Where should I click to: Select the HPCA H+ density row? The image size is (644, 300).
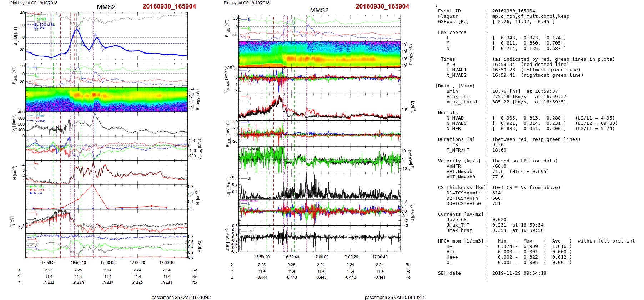tap(504, 246)
